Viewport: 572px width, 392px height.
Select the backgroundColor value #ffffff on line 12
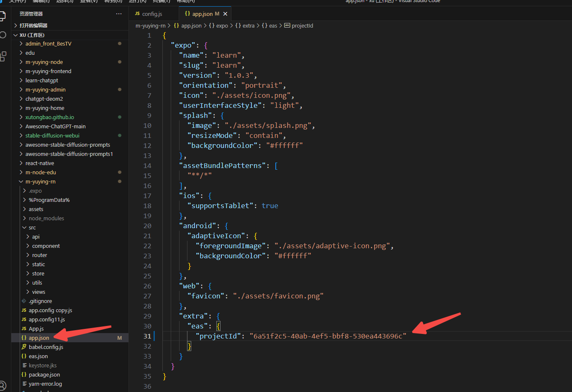pyautogui.click(x=285, y=145)
